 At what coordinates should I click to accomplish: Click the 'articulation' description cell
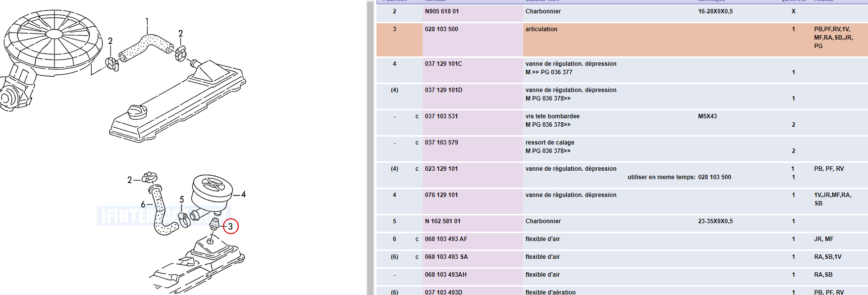(x=541, y=29)
